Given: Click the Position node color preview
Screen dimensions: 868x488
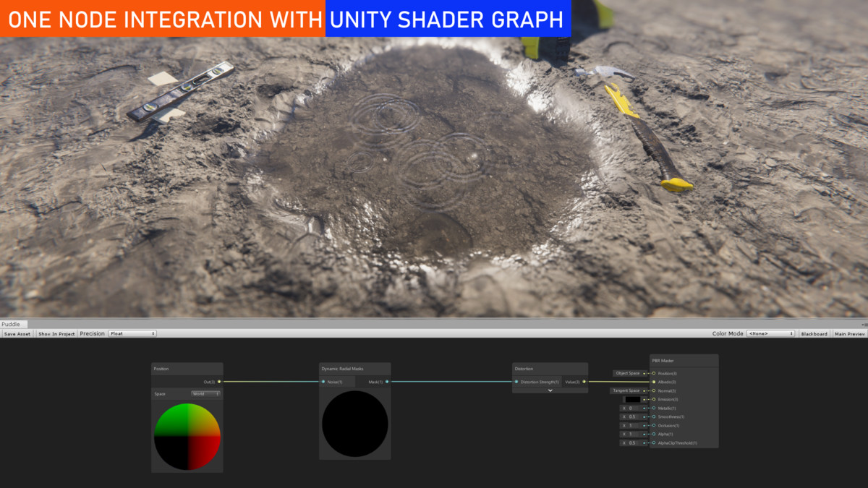Looking at the screenshot, I should pyautogui.click(x=187, y=436).
